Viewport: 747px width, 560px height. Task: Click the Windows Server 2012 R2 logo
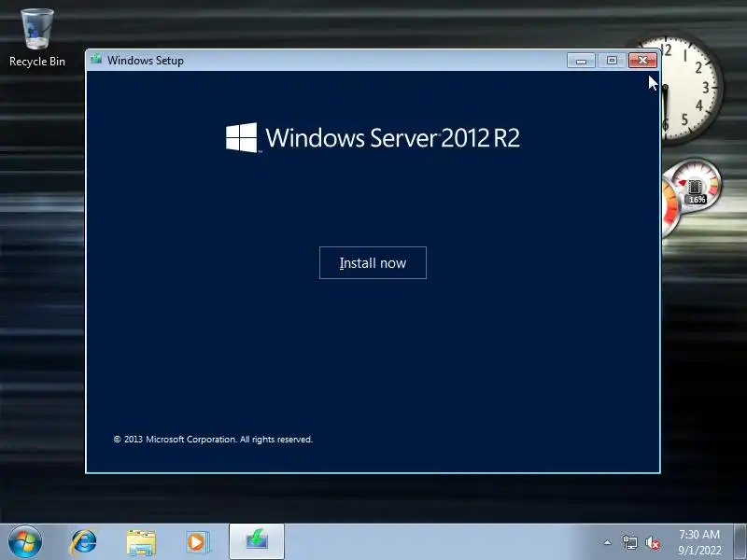click(x=373, y=137)
